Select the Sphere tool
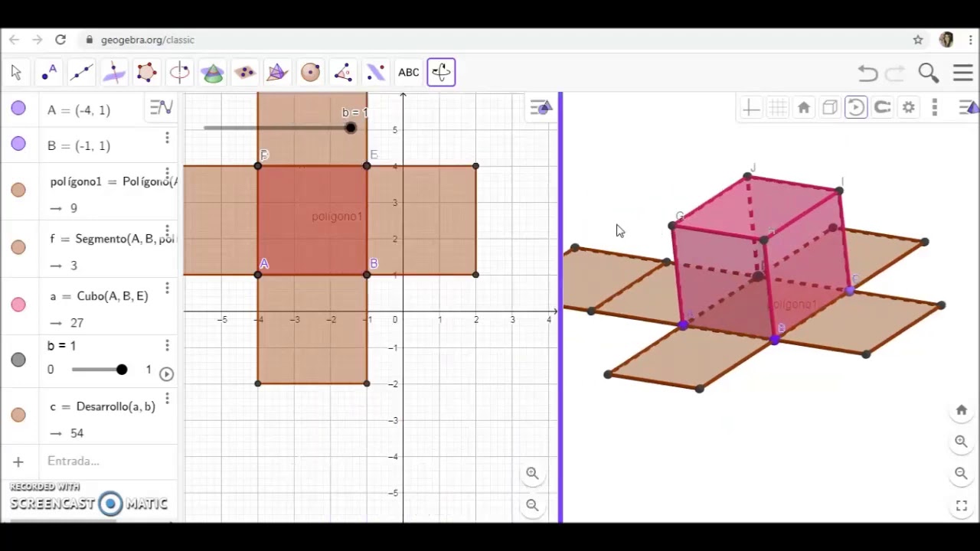980x551 pixels. pyautogui.click(x=311, y=72)
